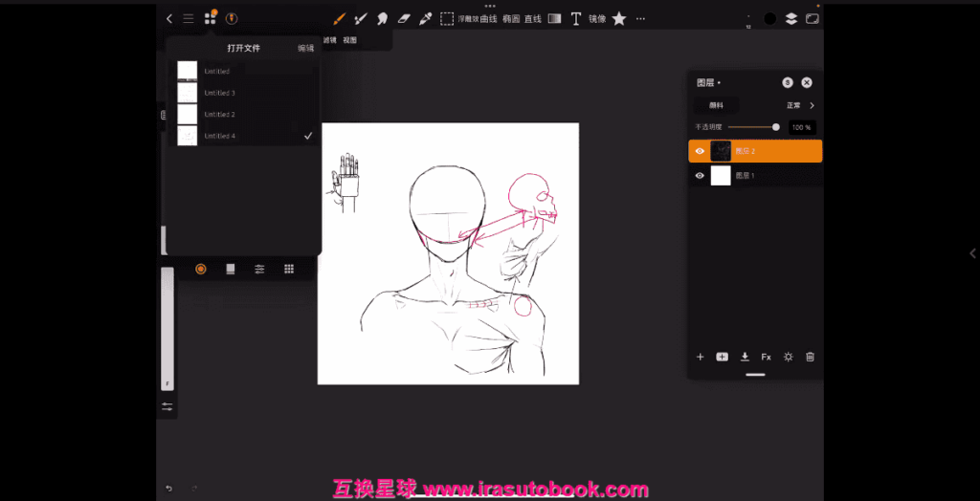Toggle visibility of 图层 1
This screenshot has height=501, width=980.
pos(700,176)
